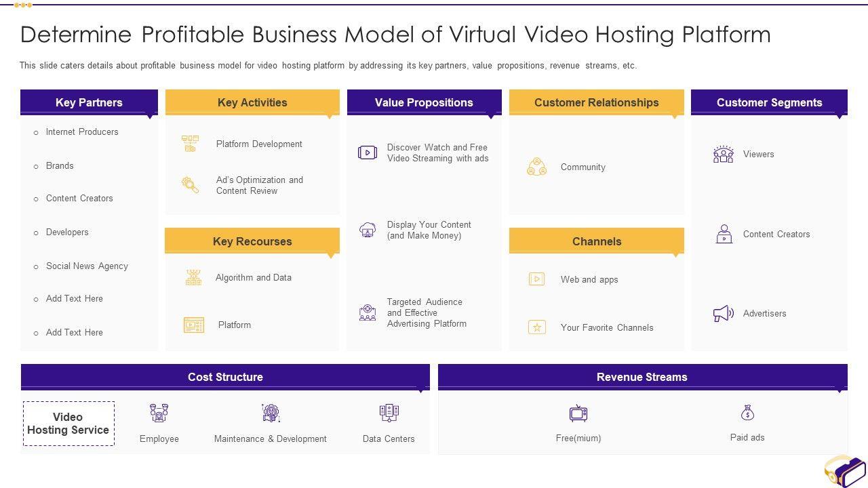Click the Targeted Audience icon

368,312
